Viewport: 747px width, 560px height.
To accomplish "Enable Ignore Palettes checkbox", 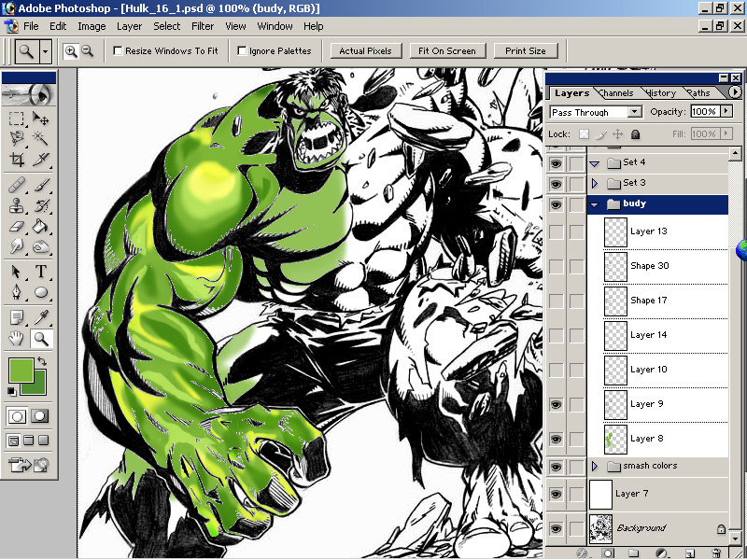I will point(242,51).
